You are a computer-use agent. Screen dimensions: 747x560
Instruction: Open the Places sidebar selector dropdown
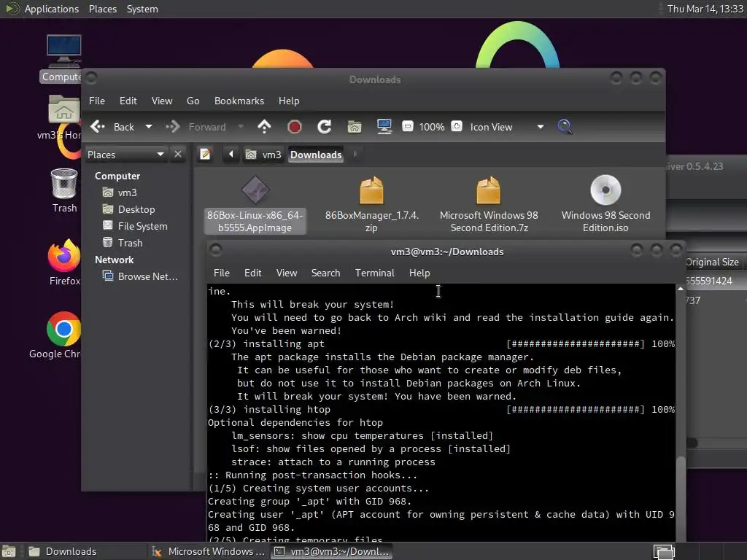click(125, 155)
